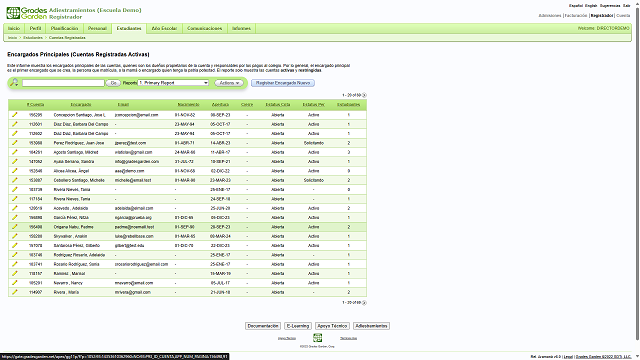Open the Apoyo Técnico button
The height and width of the screenshot is (360, 640).
pyautogui.click(x=332, y=326)
